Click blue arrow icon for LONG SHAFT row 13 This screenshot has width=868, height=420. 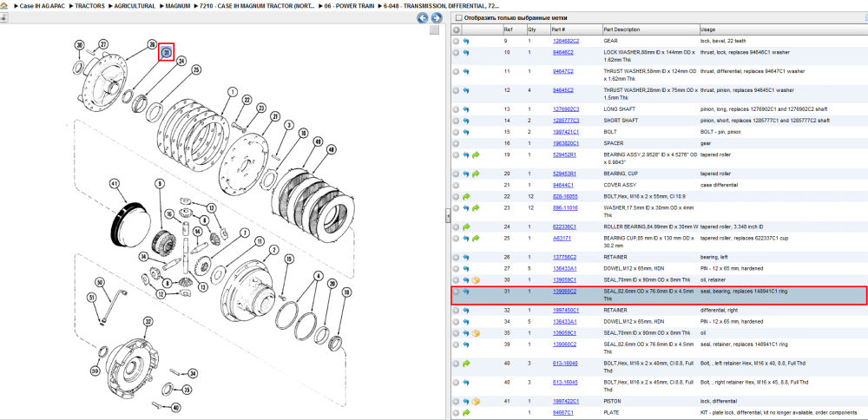466,109
